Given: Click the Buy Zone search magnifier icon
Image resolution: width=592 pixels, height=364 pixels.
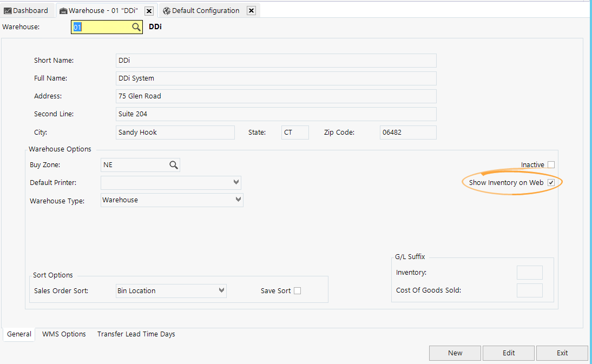Looking at the screenshot, I should point(174,164).
